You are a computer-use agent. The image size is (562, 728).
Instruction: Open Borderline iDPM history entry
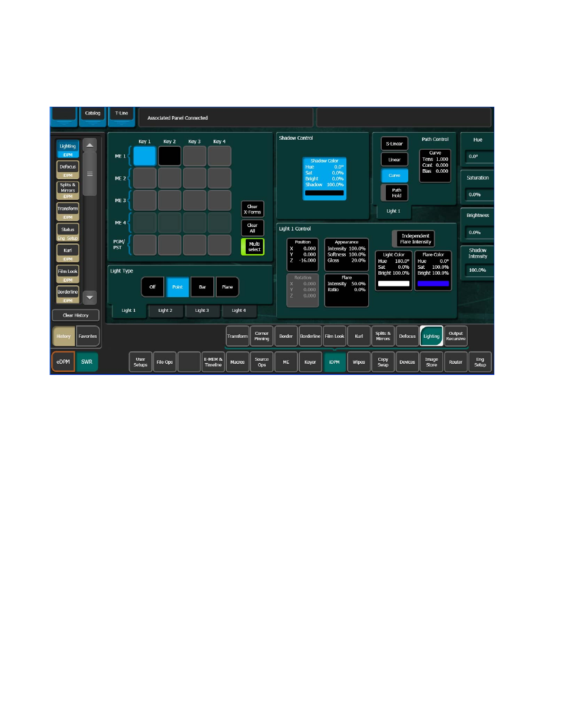tap(68, 295)
